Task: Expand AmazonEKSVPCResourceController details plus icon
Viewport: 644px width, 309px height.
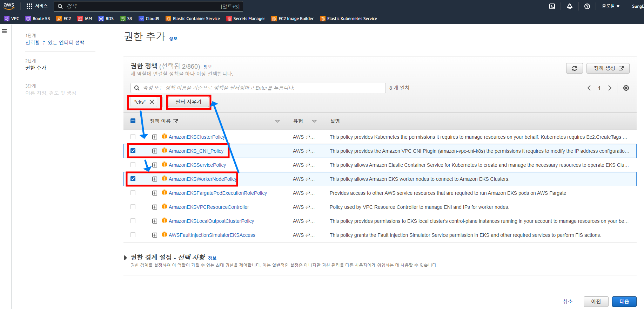Action: point(155,207)
